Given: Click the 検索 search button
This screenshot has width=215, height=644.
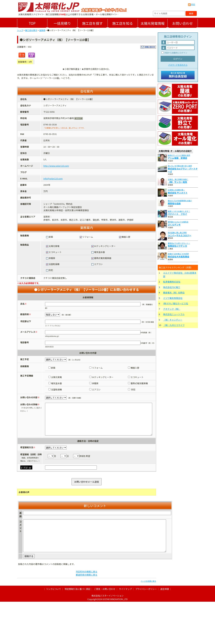Looking at the screenshot, I should click(191, 14).
